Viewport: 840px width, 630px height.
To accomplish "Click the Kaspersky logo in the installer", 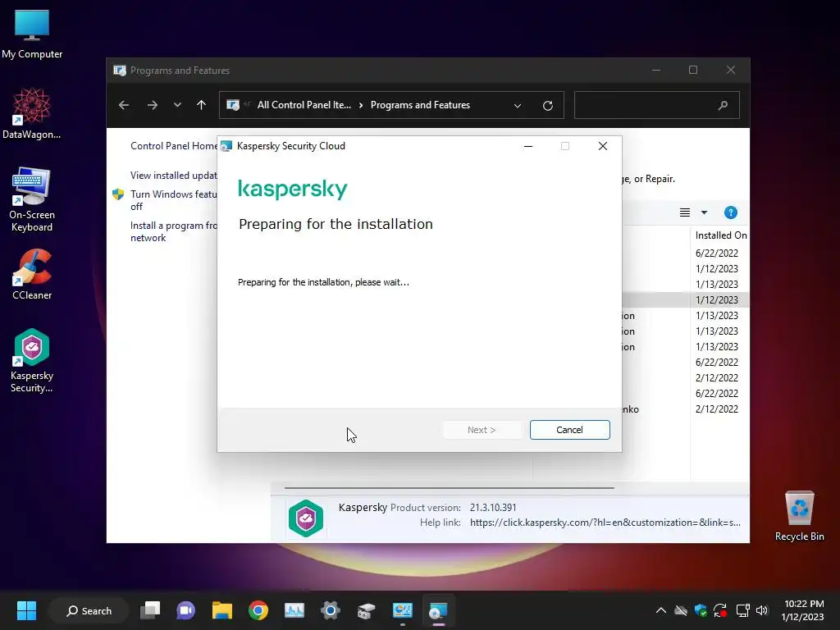I will point(293,189).
